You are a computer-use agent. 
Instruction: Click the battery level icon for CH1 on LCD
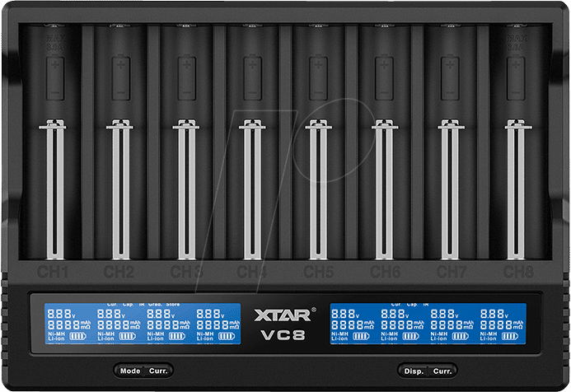click(77, 335)
